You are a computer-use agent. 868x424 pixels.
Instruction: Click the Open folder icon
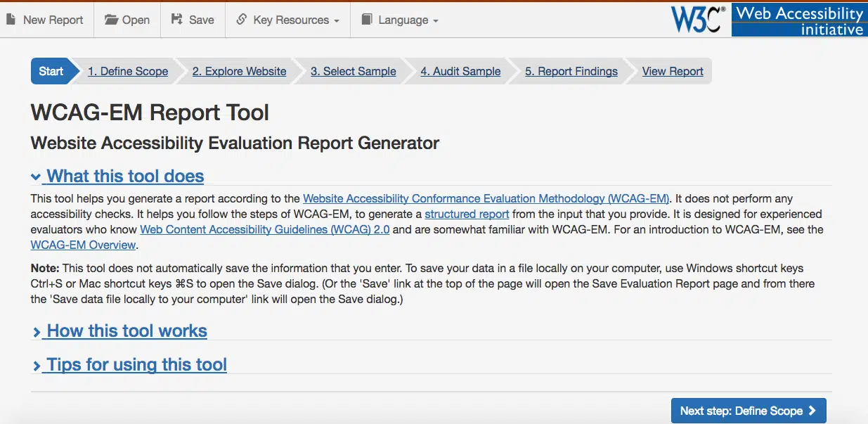click(111, 20)
